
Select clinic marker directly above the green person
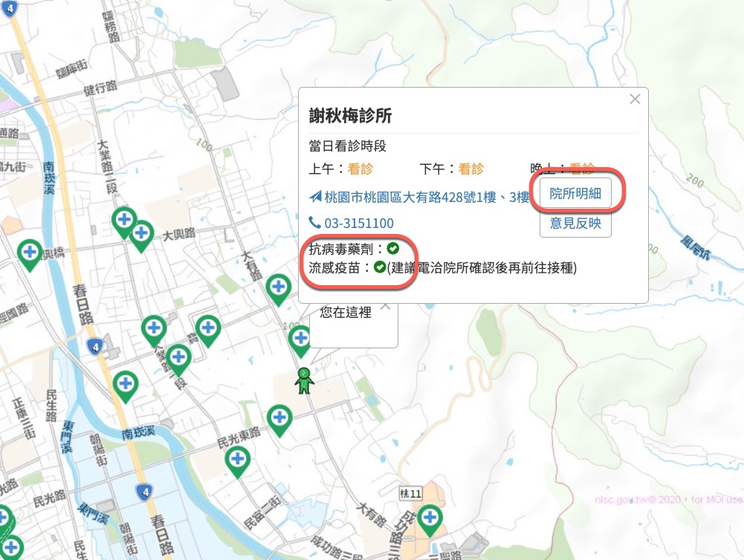(x=300, y=340)
